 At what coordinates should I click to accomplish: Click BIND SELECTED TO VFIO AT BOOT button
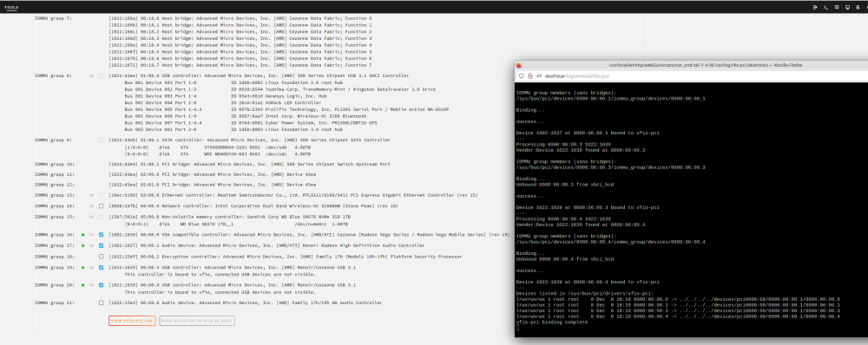coord(197,321)
